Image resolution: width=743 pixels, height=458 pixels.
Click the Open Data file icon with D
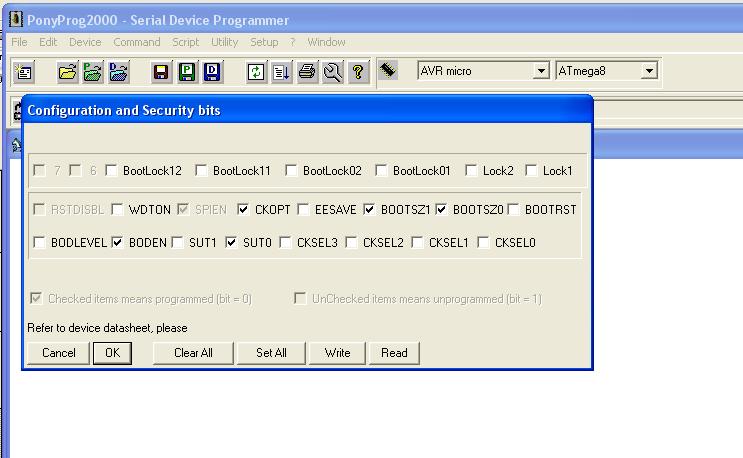pyautogui.click(x=118, y=72)
